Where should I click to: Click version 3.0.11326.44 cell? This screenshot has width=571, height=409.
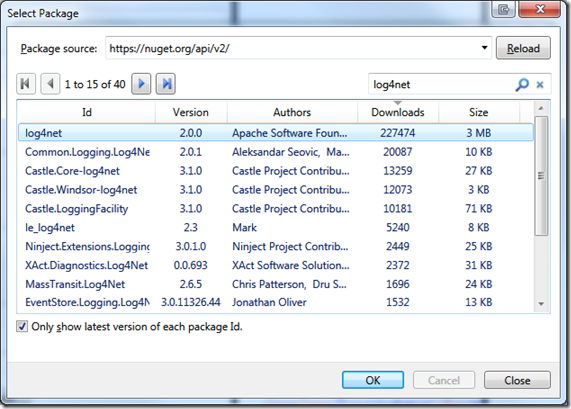[x=190, y=302]
